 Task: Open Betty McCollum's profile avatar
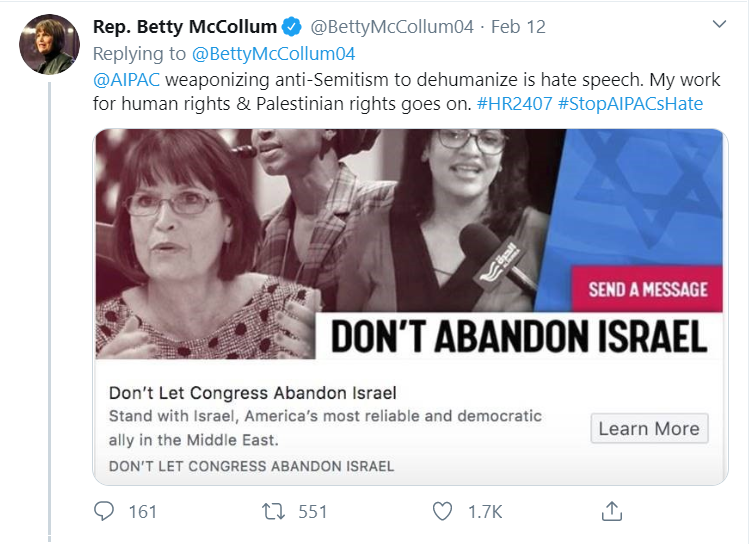[x=49, y=44]
